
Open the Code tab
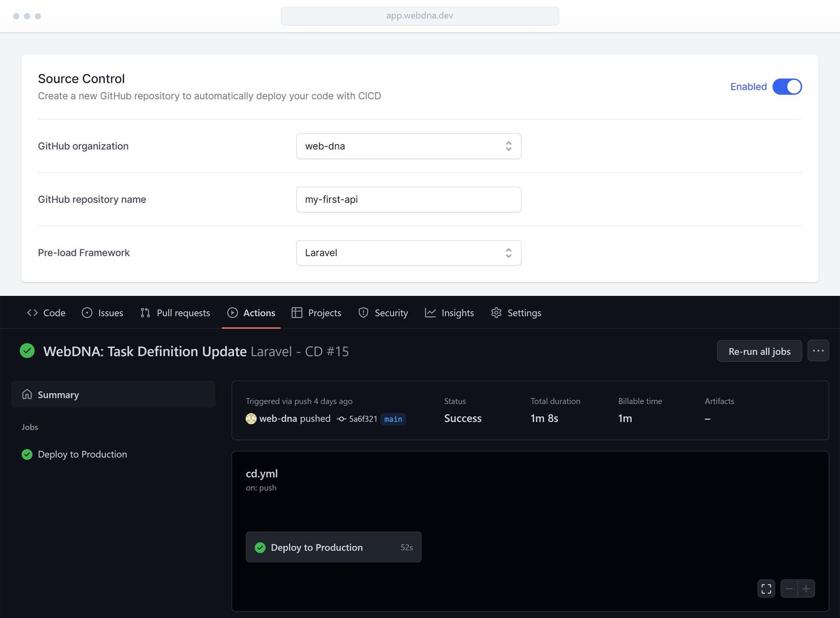click(x=46, y=313)
